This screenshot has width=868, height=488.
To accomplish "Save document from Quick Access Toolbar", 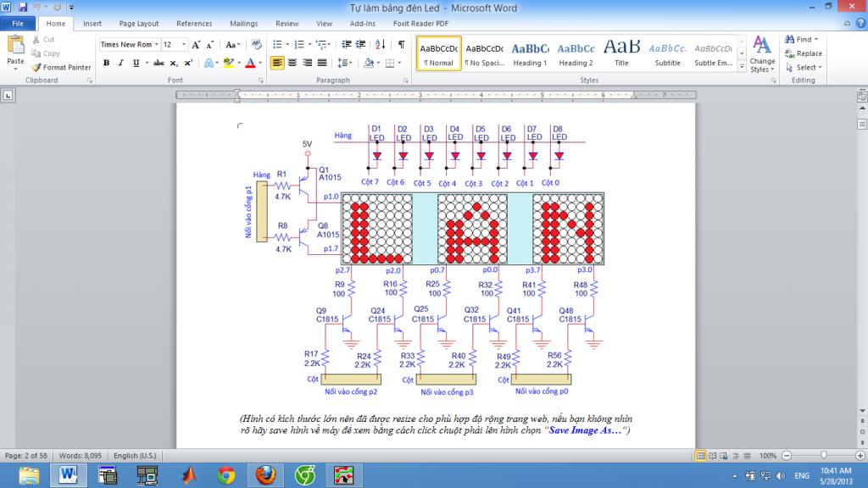I will coord(23,8).
